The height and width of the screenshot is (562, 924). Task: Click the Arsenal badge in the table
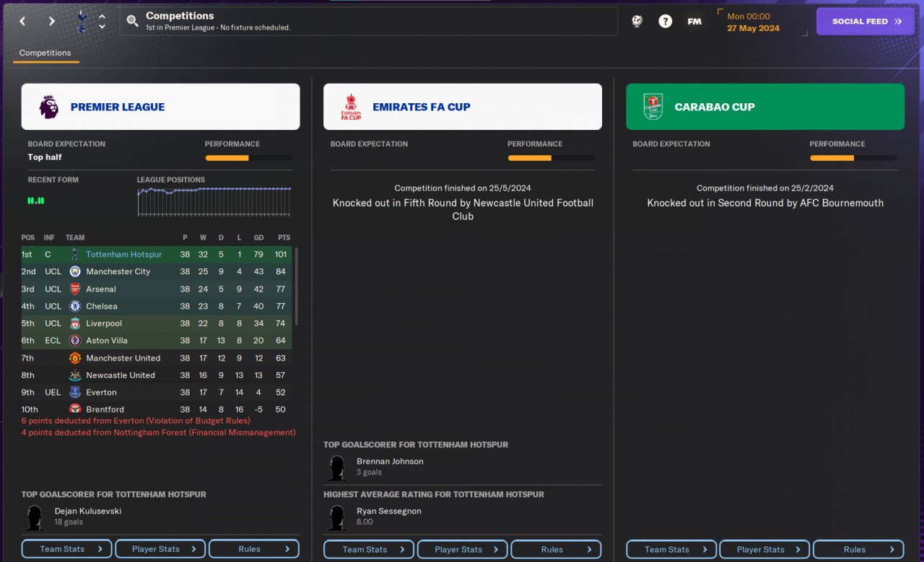pos(74,289)
